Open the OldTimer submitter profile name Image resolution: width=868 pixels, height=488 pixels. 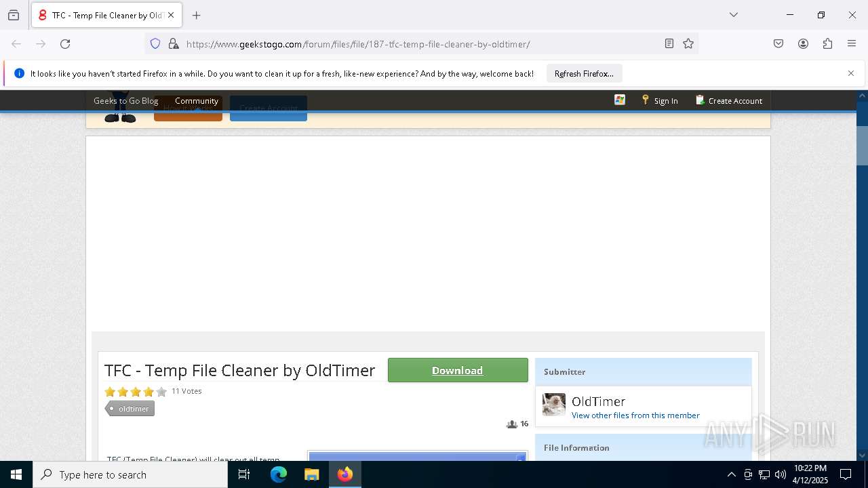pos(598,401)
